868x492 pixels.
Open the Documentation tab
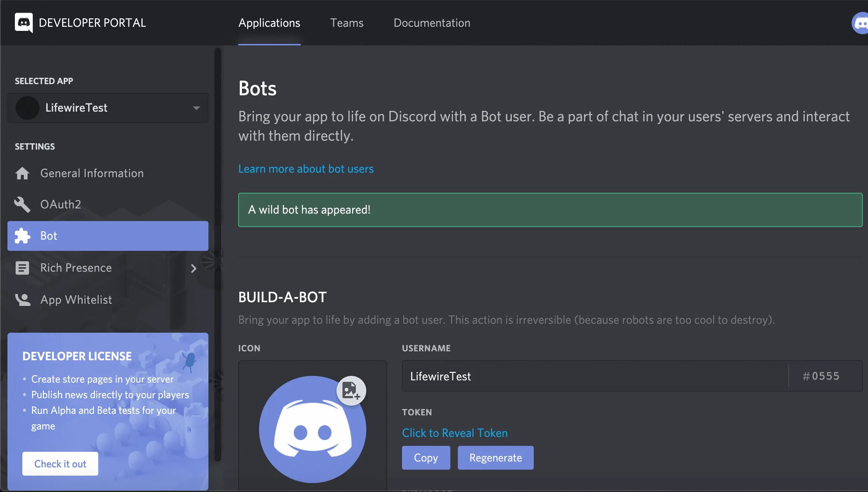point(432,23)
